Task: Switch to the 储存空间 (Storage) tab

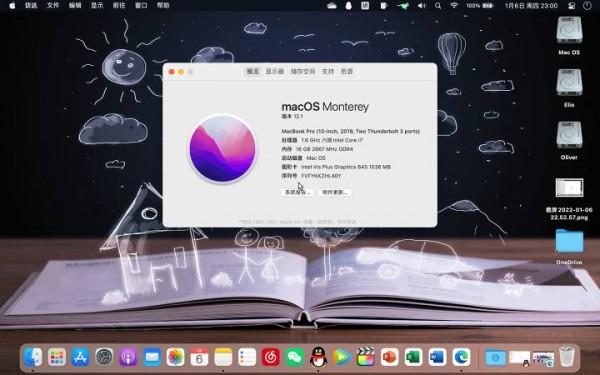Action: (x=303, y=72)
